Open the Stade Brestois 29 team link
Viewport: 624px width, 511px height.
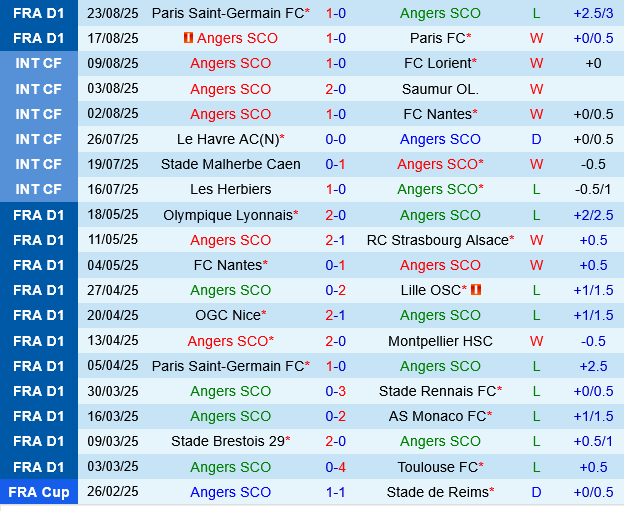[227, 441]
